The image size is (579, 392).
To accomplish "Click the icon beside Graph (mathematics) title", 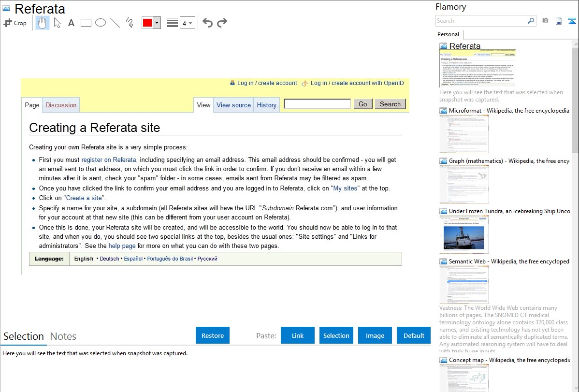I will (x=443, y=161).
